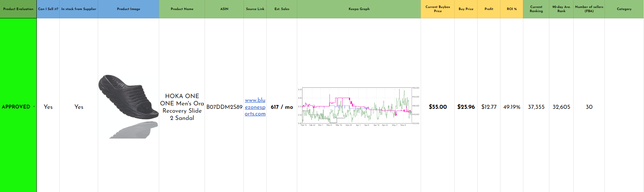Select the ROI % column header
644x192 pixels.
(512, 9)
